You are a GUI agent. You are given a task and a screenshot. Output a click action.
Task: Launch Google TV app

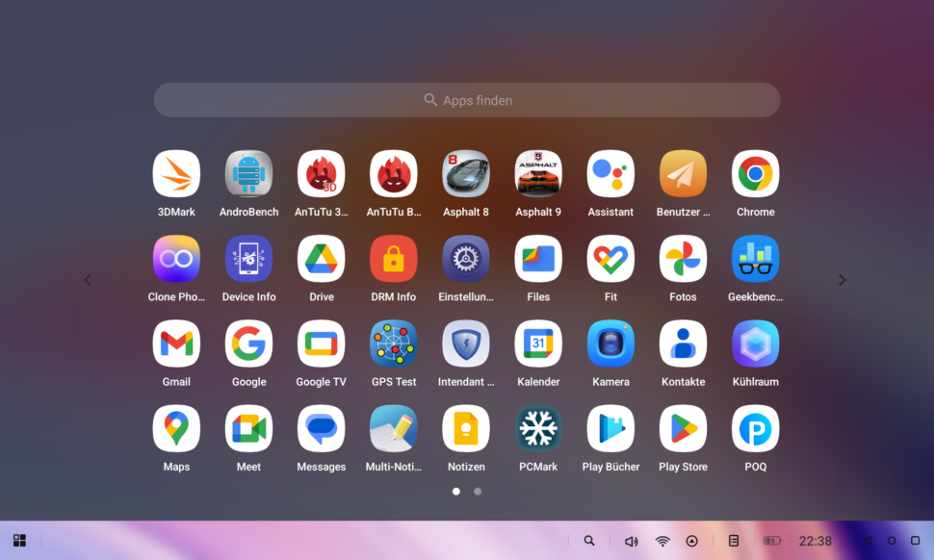tap(321, 344)
